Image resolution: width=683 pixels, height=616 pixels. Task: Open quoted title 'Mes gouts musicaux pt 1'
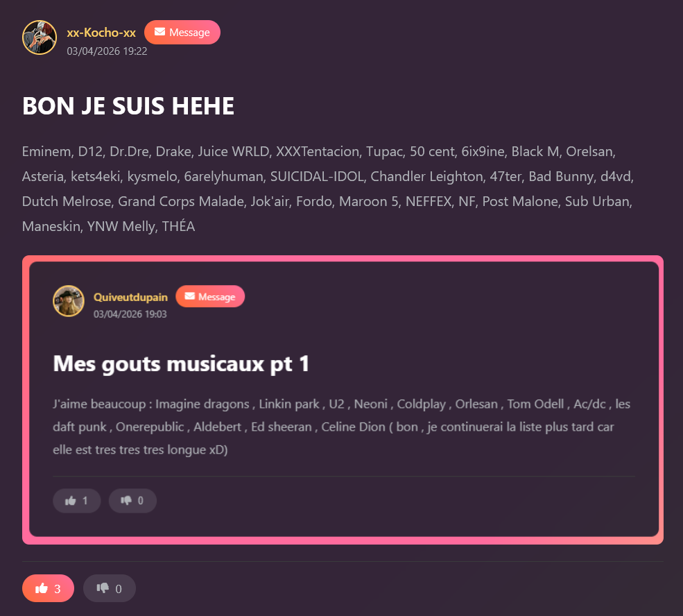pyautogui.click(x=181, y=363)
